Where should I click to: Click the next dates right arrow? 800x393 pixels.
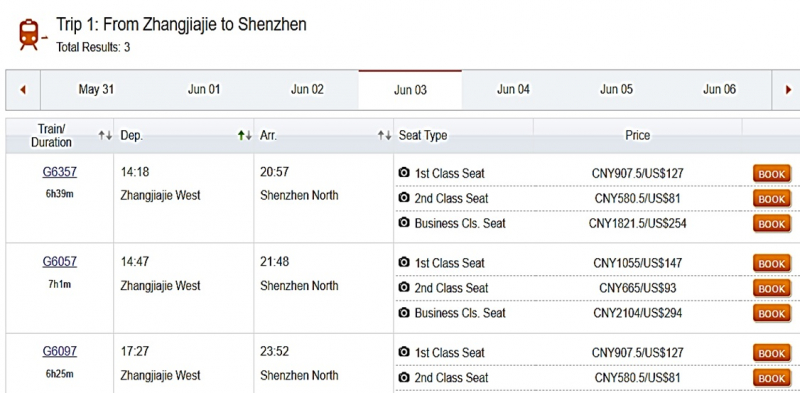[788, 90]
